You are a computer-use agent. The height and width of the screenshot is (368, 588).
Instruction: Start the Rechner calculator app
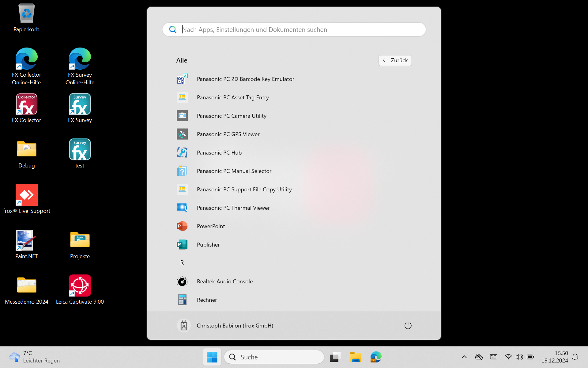click(207, 300)
